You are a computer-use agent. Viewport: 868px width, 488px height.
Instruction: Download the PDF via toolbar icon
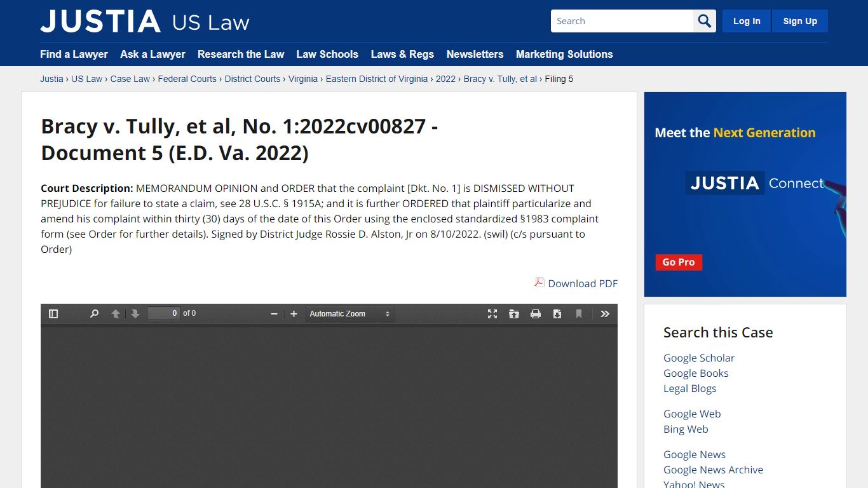coord(557,314)
